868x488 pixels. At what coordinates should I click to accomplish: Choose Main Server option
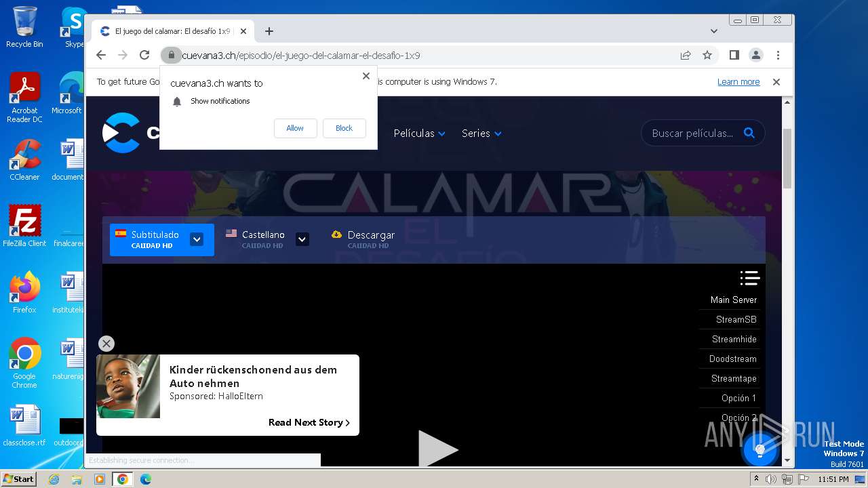point(733,300)
